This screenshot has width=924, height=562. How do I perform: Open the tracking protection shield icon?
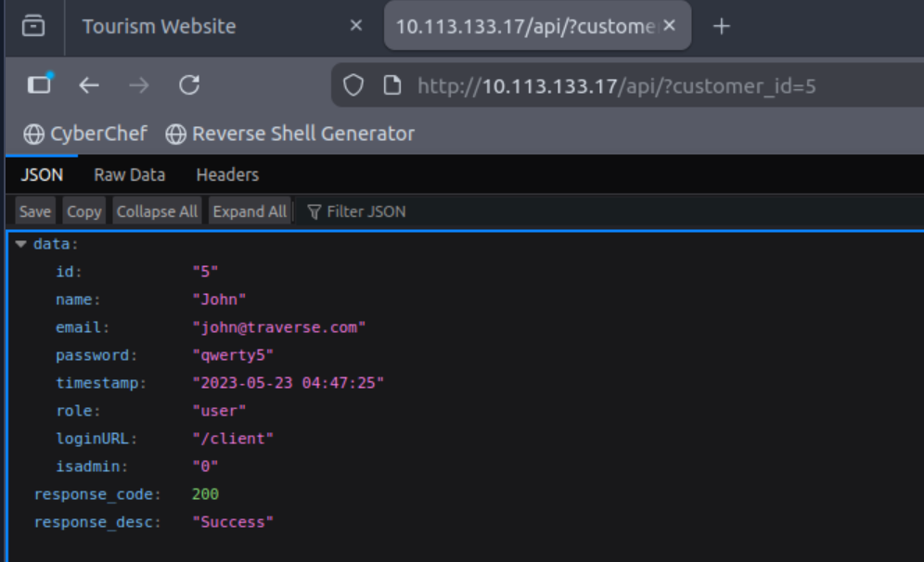[x=353, y=85]
